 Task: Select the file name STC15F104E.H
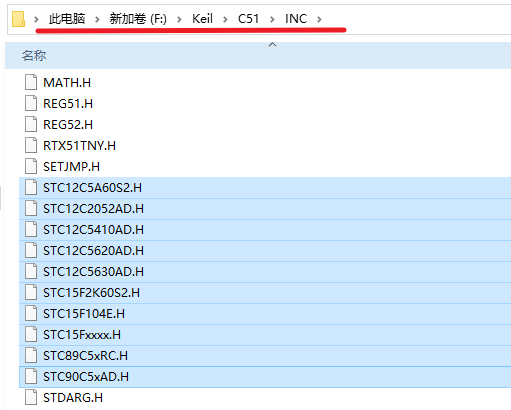[x=84, y=314]
